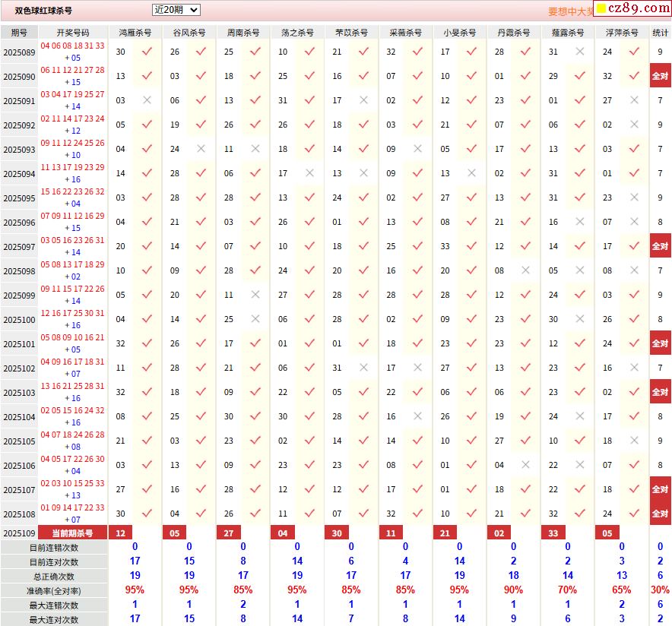This screenshot has height=626, width=672.
Task: Click 全对 badge in row 2025090
Action: pos(660,77)
